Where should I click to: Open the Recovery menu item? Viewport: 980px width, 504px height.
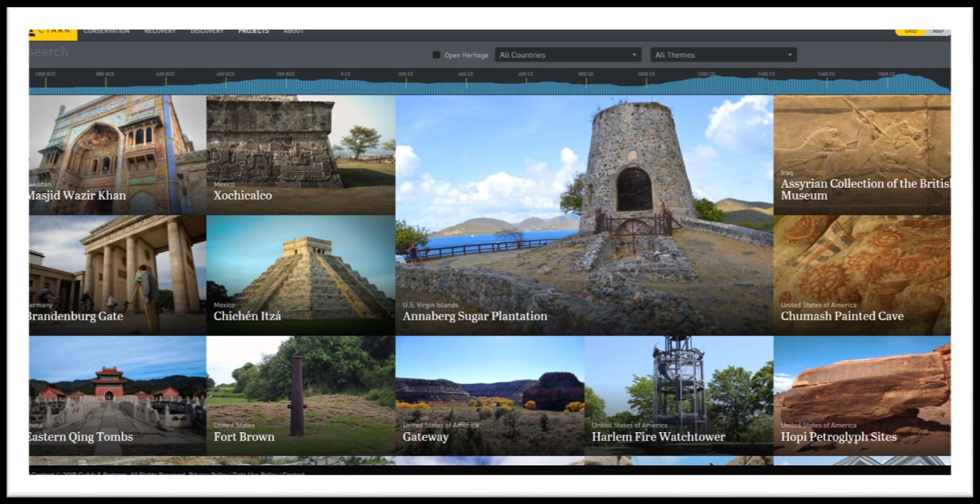[x=160, y=32]
